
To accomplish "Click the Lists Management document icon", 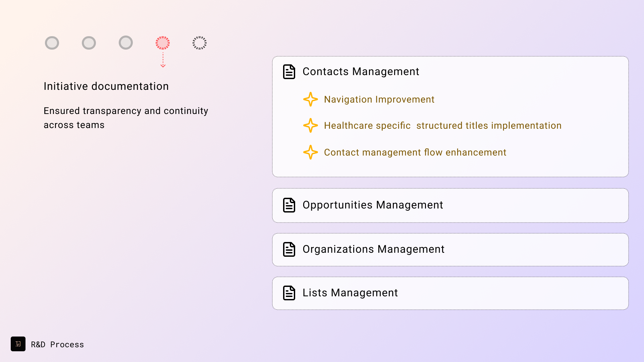I will [289, 293].
